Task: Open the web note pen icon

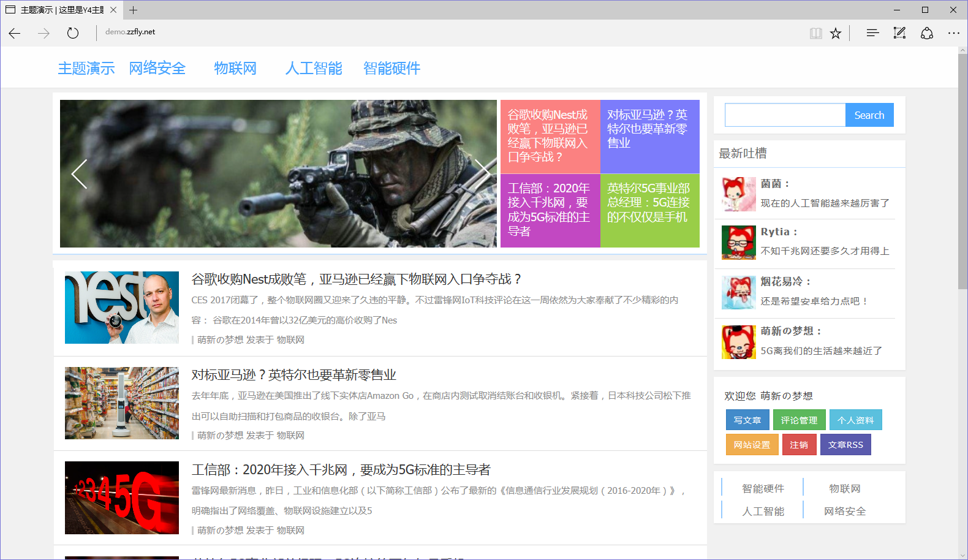Action: pos(899,33)
